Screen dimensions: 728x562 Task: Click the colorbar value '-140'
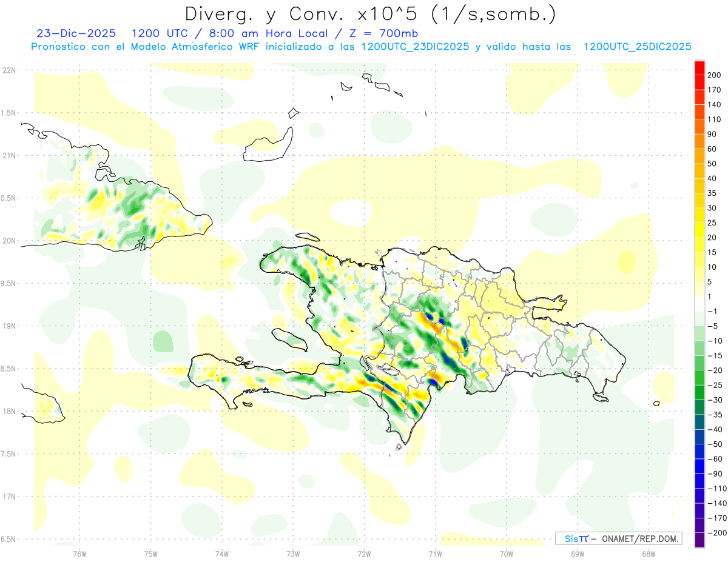716,504
